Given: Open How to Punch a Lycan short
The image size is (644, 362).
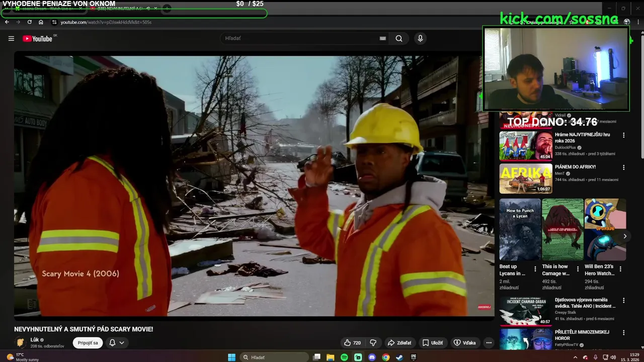Looking at the screenshot, I should coord(520,230).
